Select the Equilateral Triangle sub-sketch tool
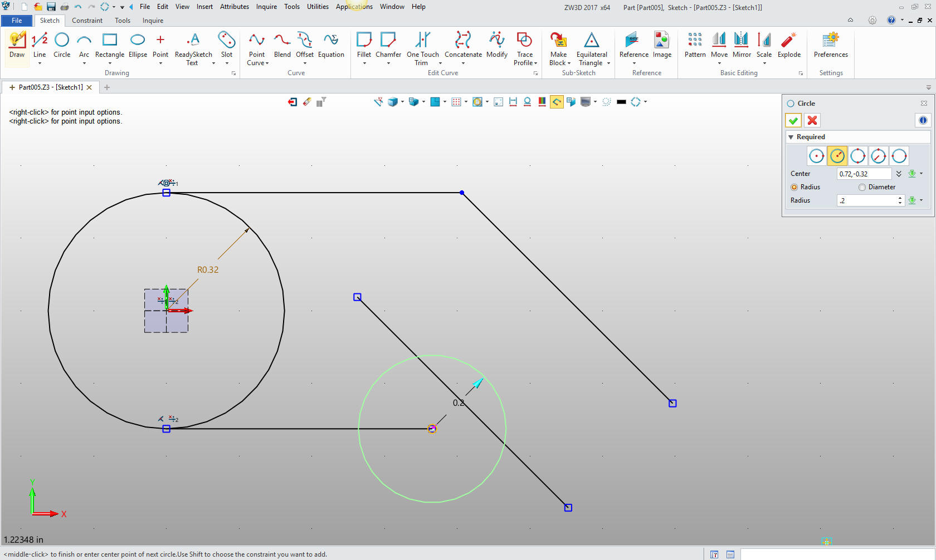 pos(592,45)
